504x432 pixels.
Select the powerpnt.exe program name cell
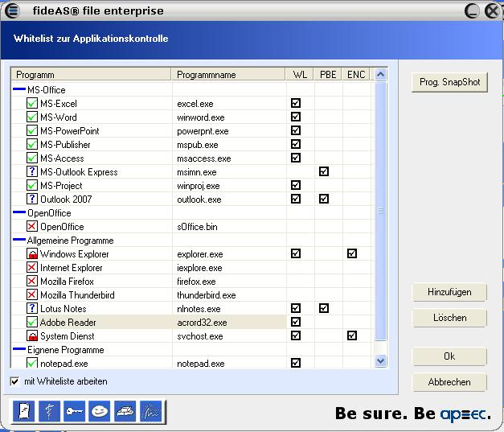203,131
